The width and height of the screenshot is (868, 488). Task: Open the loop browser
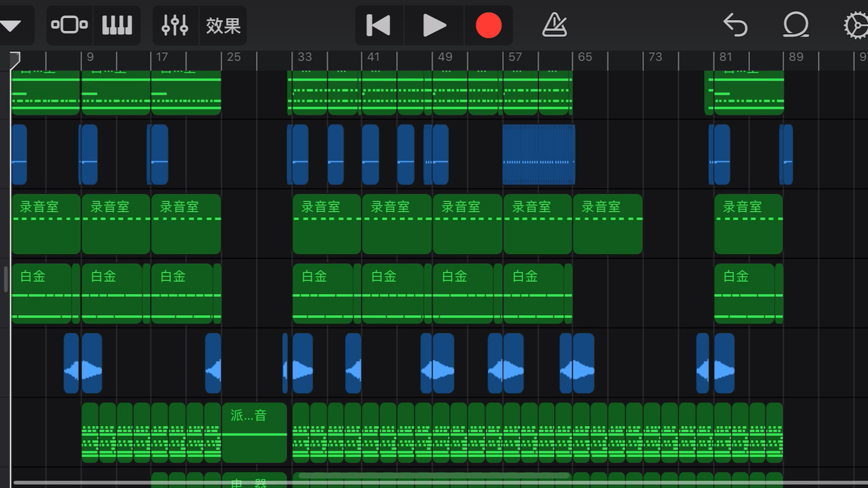(795, 25)
